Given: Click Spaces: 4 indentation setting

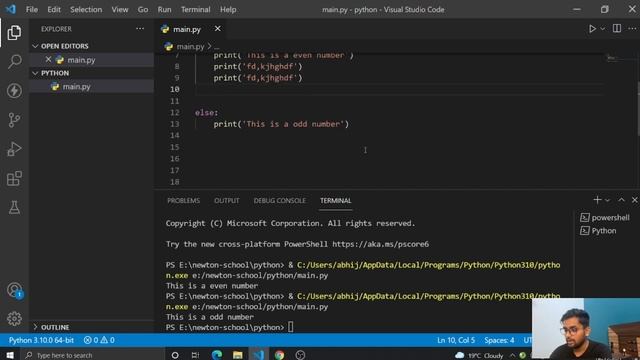Looking at the screenshot, I should 499,340.
